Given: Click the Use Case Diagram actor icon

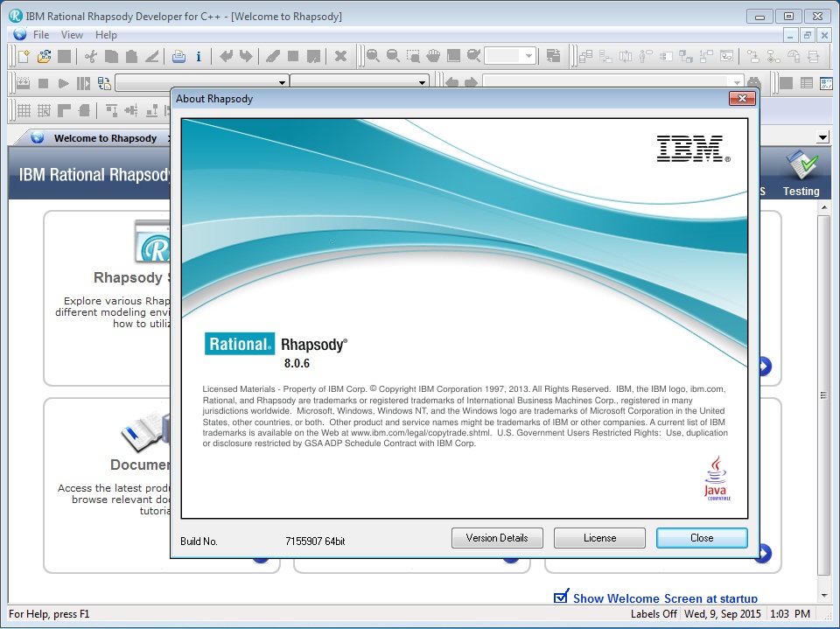Looking at the screenshot, I should 646,56.
